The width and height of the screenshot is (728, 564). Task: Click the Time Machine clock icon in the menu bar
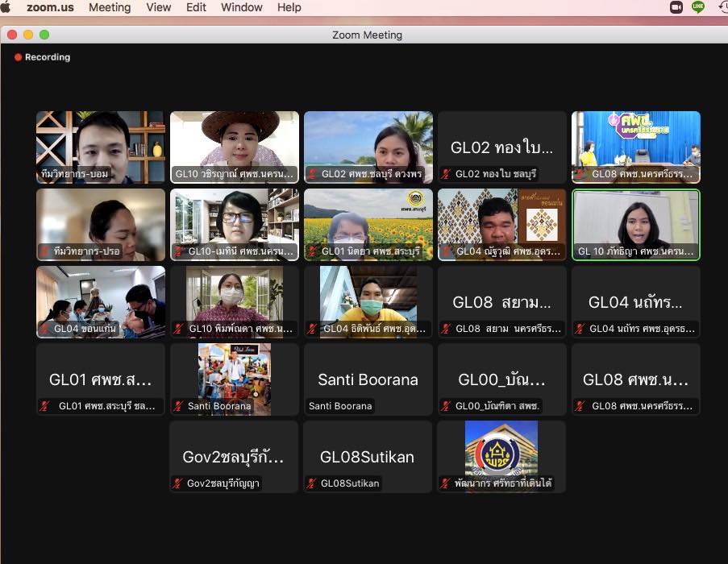722,7
